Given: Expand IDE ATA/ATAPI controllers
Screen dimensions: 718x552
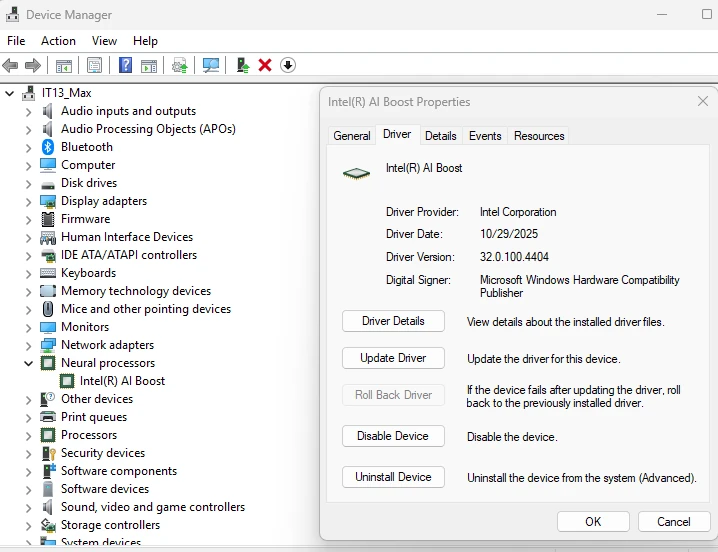Looking at the screenshot, I should pos(28,256).
